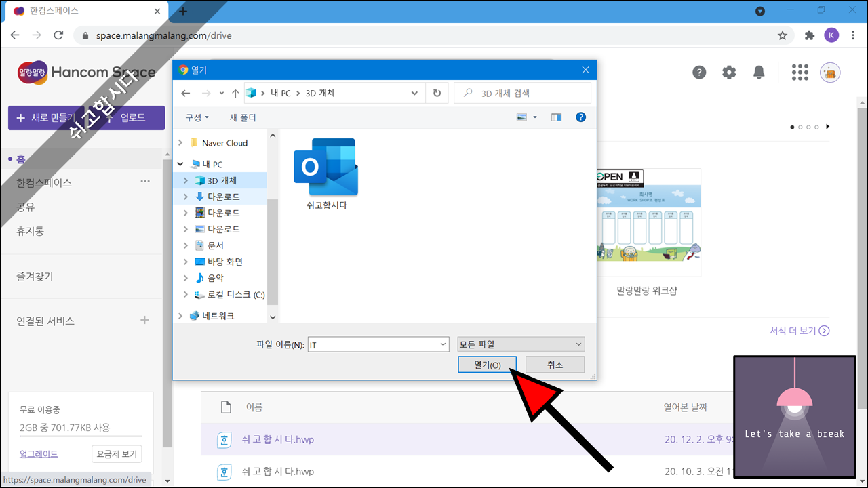Open 공유 in the sidebar
868x488 pixels.
[26, 207]
